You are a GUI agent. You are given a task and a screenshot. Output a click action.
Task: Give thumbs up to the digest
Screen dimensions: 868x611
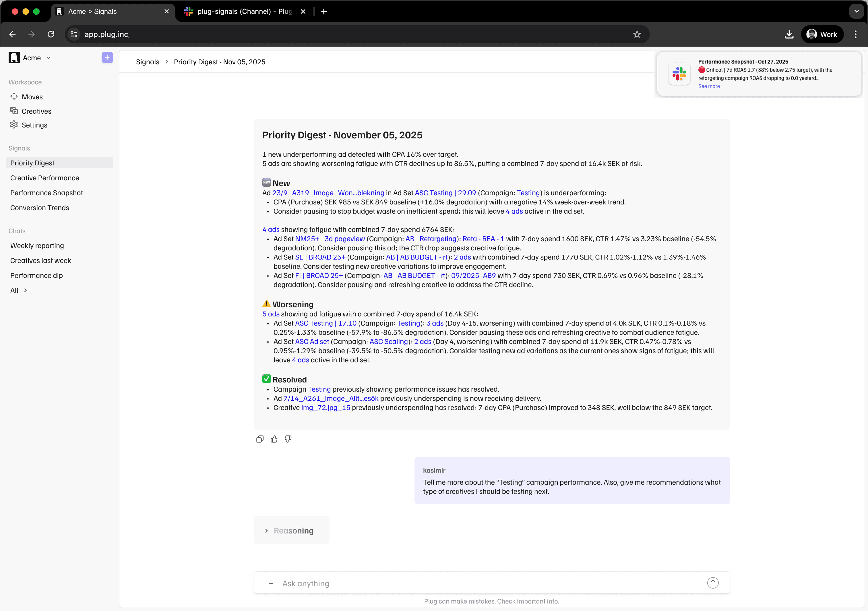coord(274,439)
